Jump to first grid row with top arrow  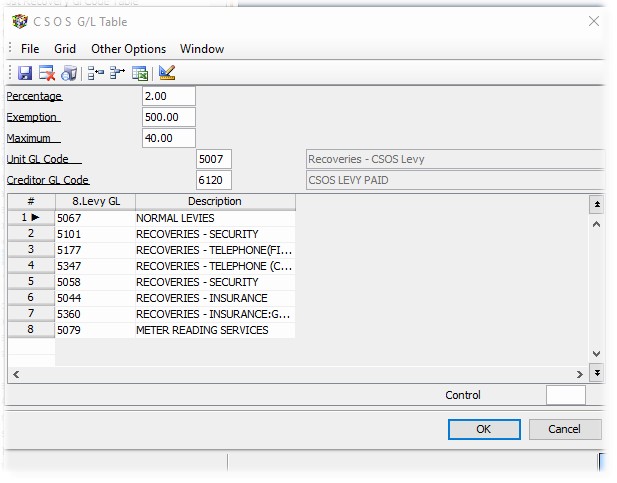[x=597, y=204]
